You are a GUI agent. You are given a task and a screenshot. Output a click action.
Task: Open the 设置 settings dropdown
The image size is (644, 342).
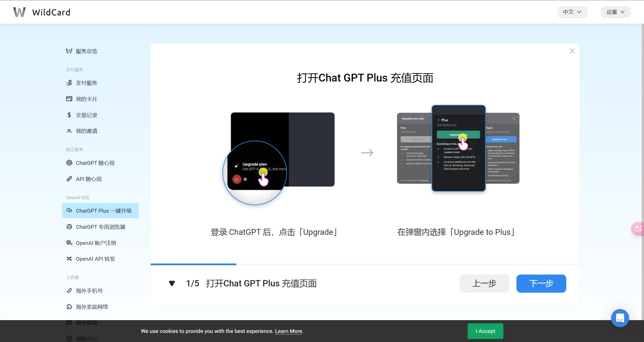click(x=616, y=12)
